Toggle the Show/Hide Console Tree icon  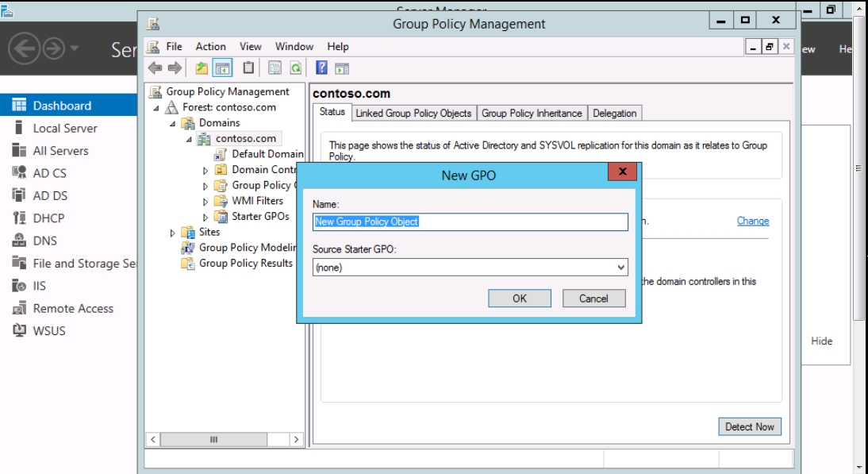click(222, 68)
